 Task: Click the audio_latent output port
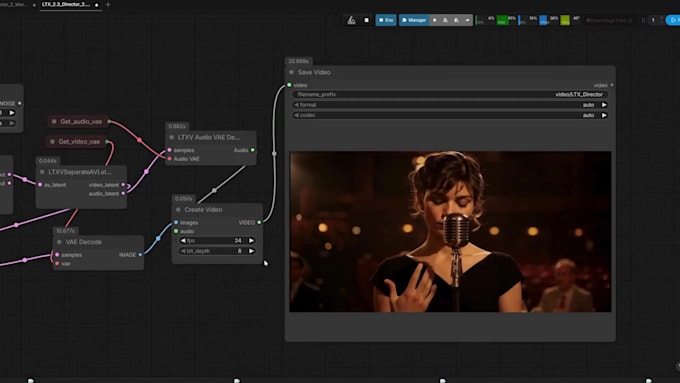[124, 193]
